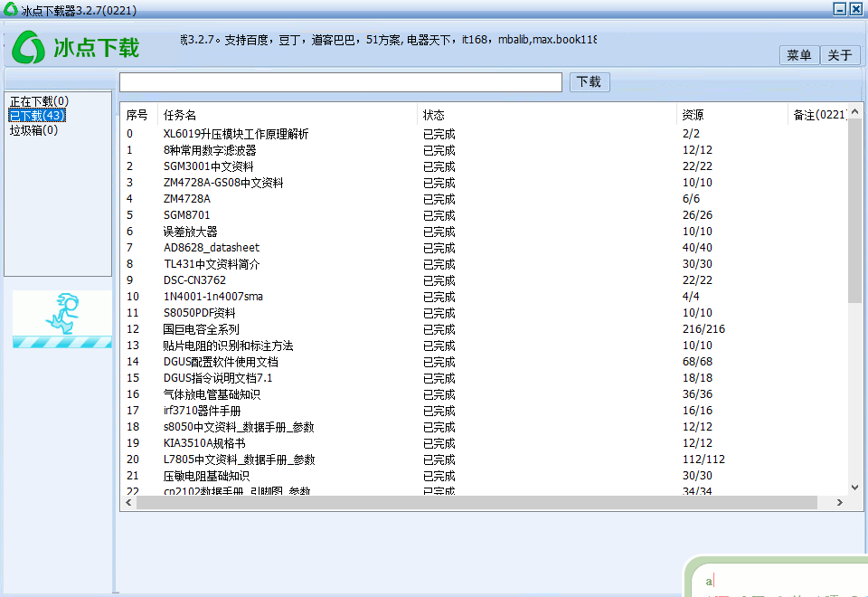This screenshot has height=597, width=868.
Task: Select row AD8628_datasheet
Action: coord(485,248)
